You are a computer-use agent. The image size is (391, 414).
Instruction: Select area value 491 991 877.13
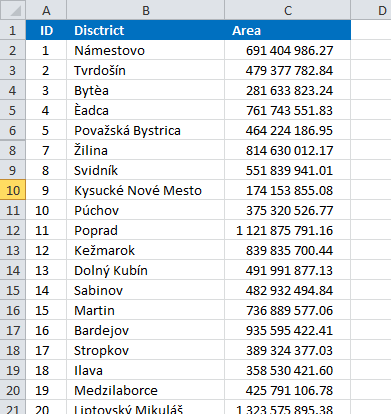[288, 270]
